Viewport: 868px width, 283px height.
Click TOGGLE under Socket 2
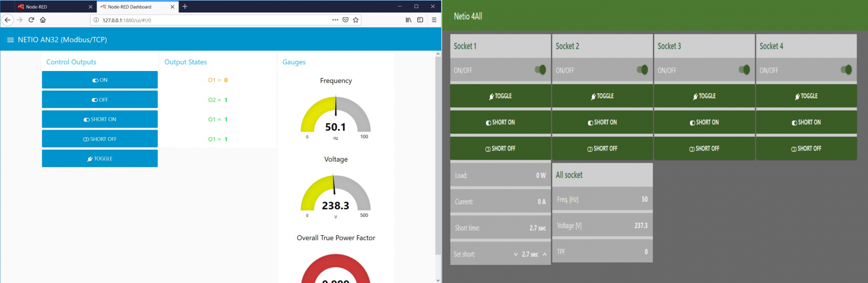[x=602, y=96]
